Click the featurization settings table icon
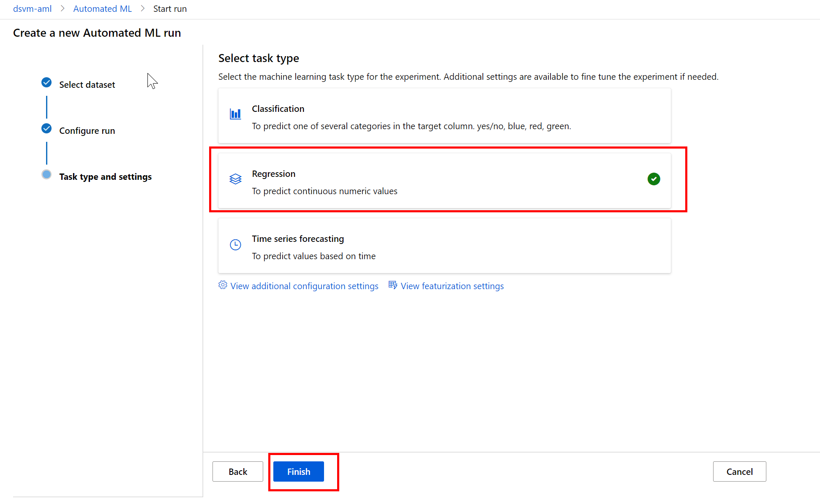This screenshot has height=504, width=820. point(393,285)
